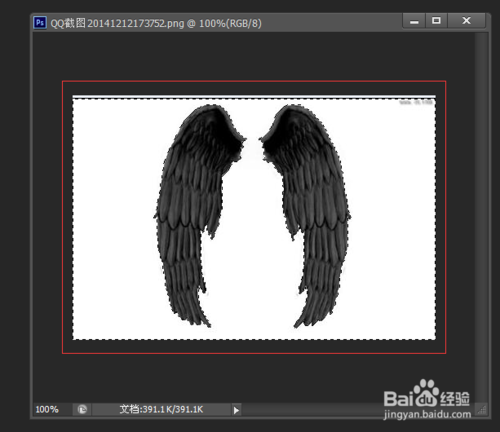
Task: Minimize the QQ截图 document window
Action: pos(414,21)
